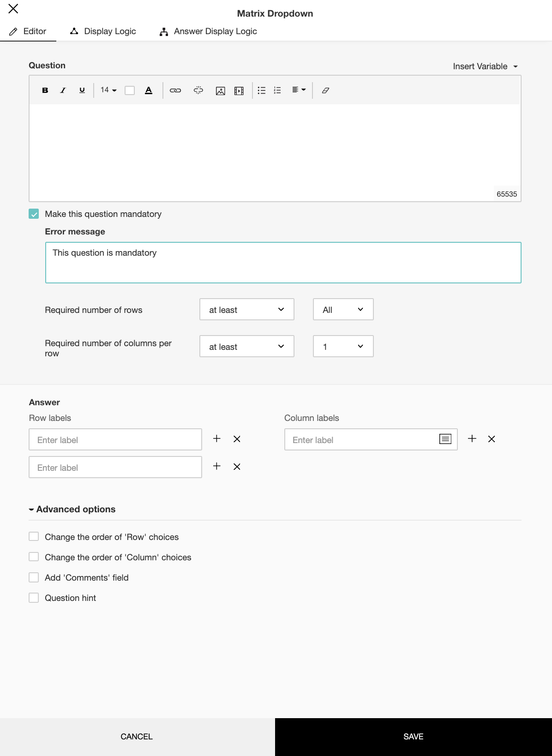Viewport: 552px width, 756px height.
Task: Click the insert image icon
Action: [221, 90]
